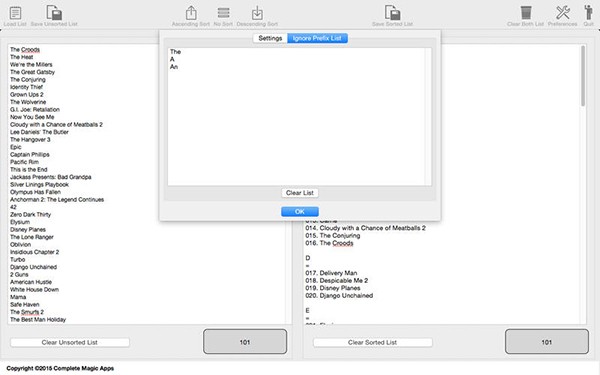Click 'Insidious Chapter 2' entry

[x=35, y=252]
